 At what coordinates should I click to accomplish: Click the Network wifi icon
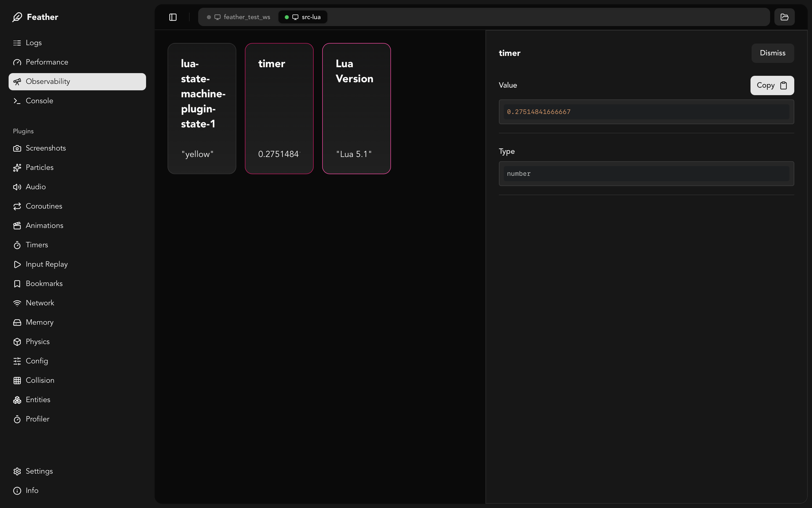tap(17, 303)
